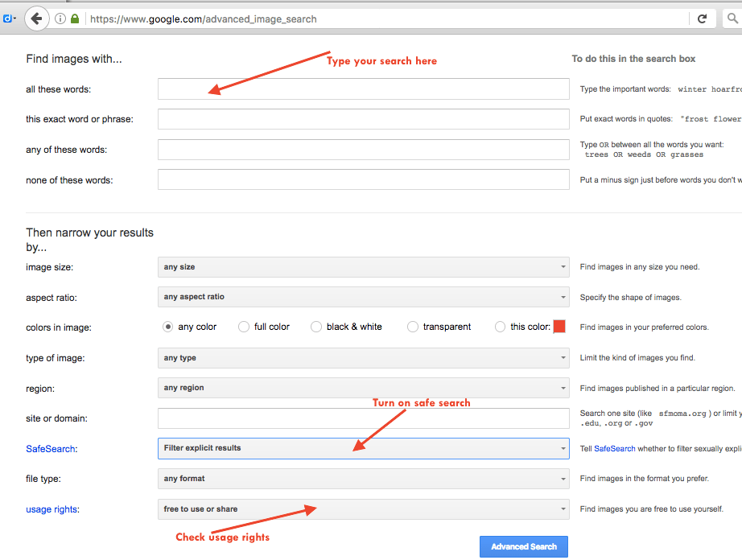Click the green secure padlock icon
742x560 pixels.
[x=75, y=19]
